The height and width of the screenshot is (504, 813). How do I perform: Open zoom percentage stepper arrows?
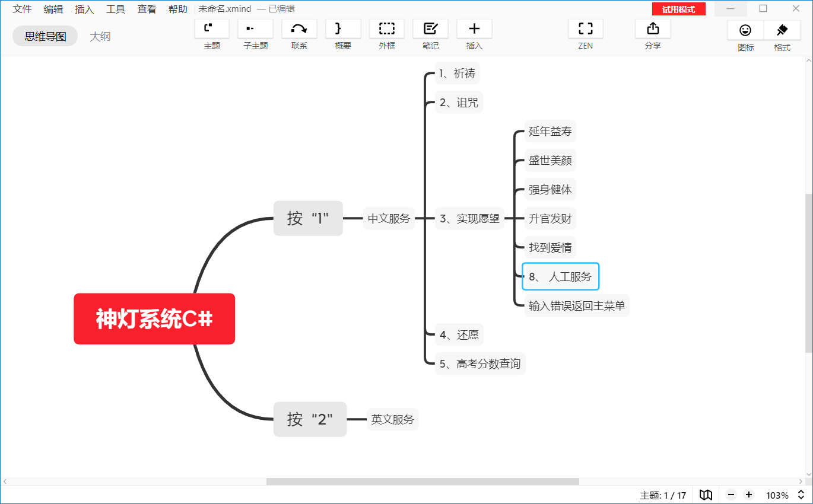click(800, 495)
